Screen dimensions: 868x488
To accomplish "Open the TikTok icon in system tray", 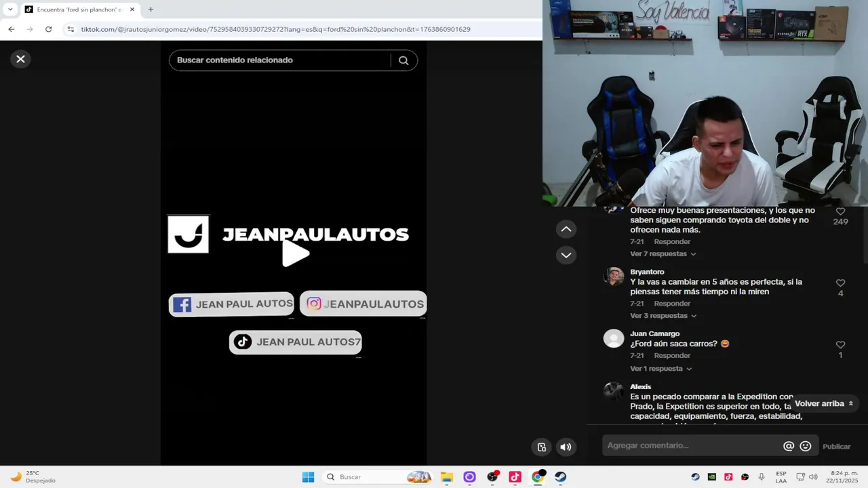I will point(728,477).
